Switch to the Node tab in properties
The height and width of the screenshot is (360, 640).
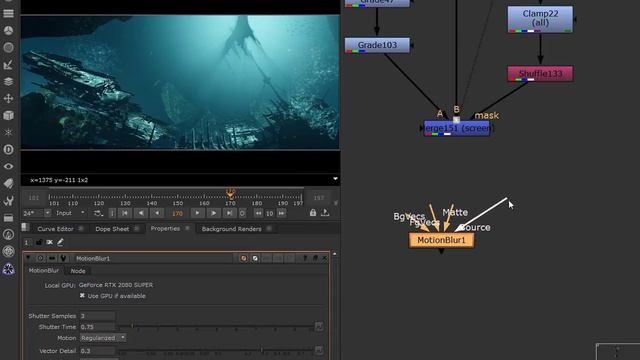coord(78,271)
